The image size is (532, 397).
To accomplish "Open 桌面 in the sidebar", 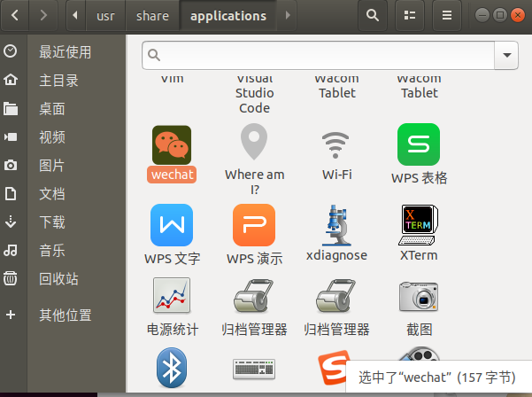I will click(52, 109).
